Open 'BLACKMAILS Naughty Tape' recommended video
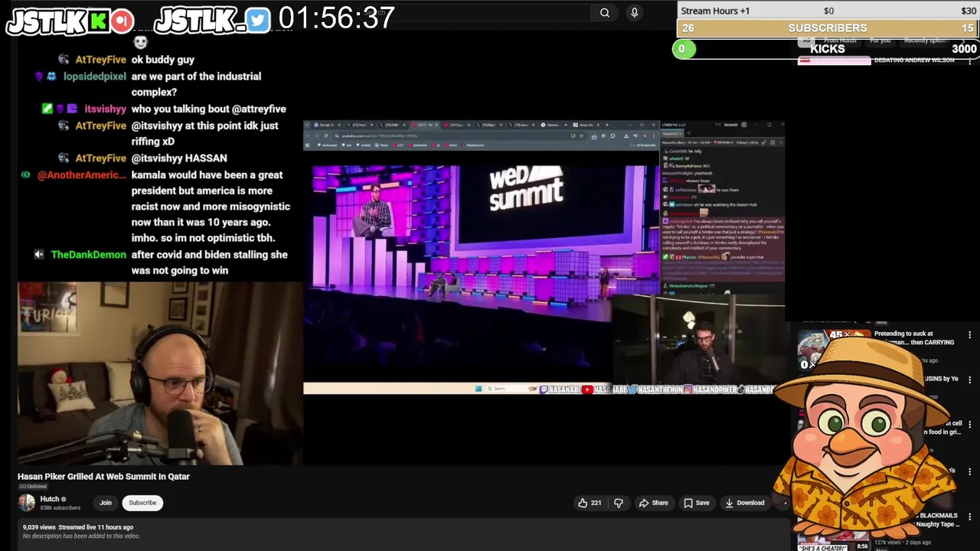 [938, 520]
